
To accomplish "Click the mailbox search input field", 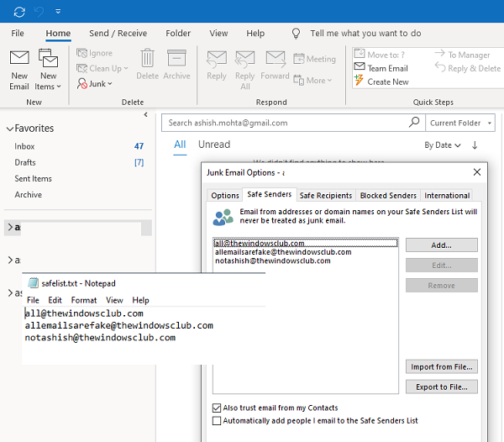I will [286, 123].
